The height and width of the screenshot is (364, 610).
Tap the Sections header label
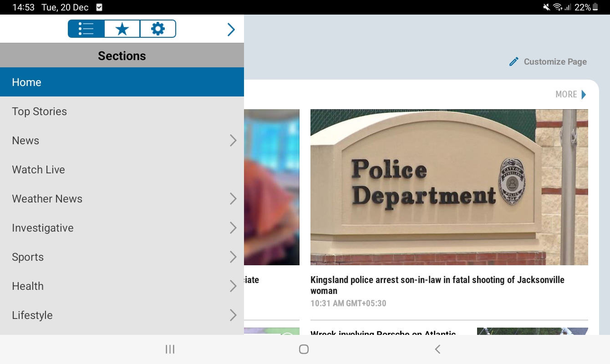click(122, 56)
